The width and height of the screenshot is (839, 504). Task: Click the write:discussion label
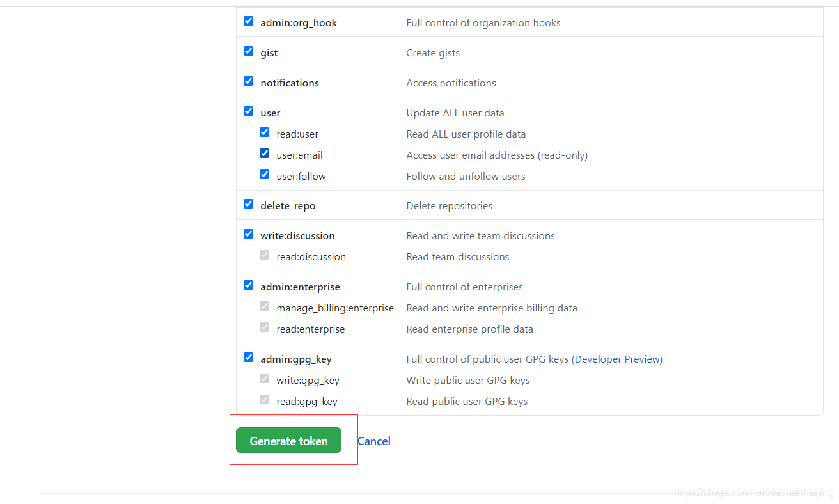coord(297,236)
